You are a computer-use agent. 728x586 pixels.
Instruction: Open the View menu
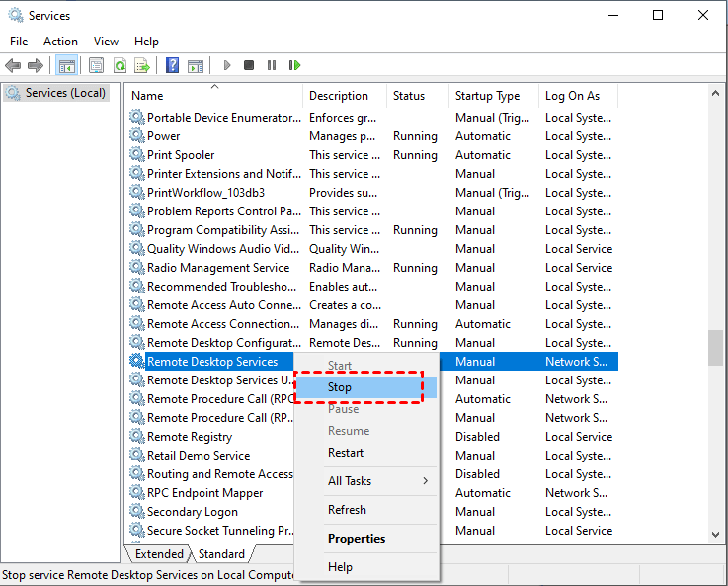tap(106, 42)
